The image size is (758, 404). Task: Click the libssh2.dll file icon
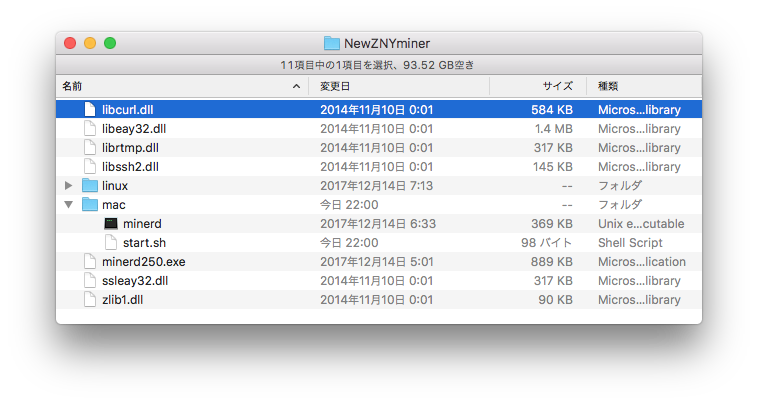coord(90,166)
